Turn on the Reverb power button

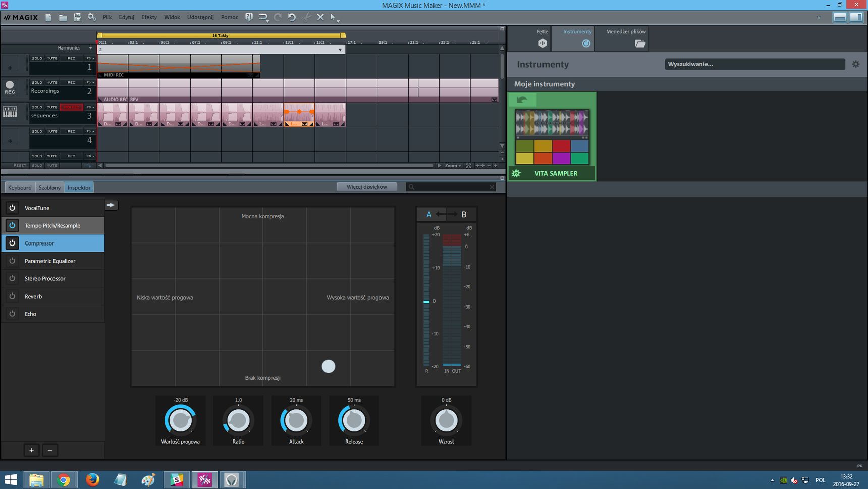[x=12, y=296]
